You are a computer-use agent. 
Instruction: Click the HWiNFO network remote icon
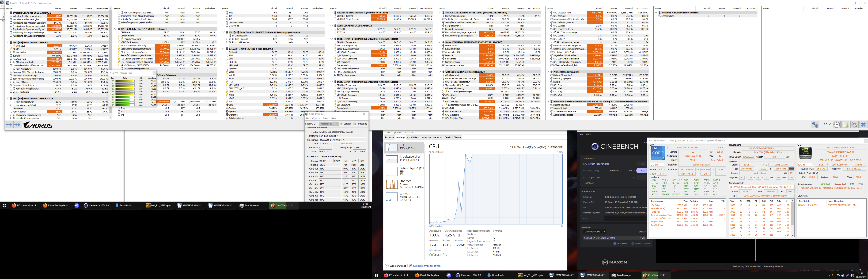click(815, 125)
